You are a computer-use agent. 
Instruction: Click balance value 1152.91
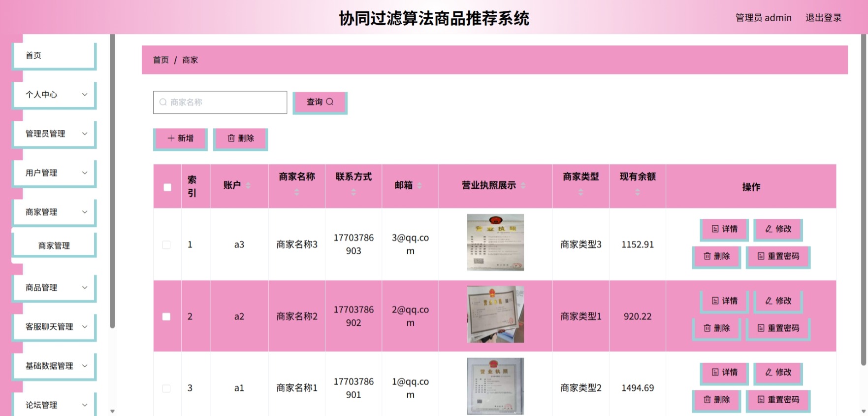tap(638, 244)
